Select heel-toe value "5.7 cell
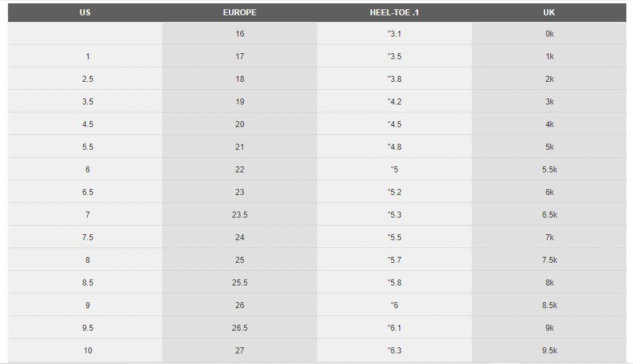Screen dimensions: 633x364 [x=394, y=260]
